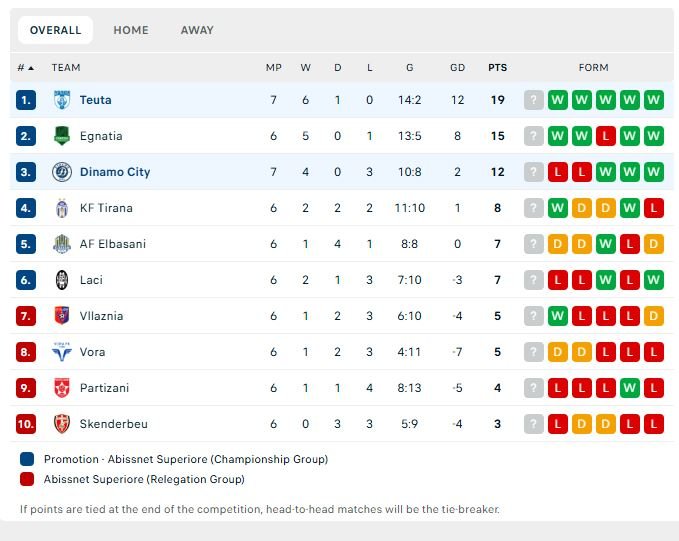The height and width of the screenshot is (541, 679).
Task: Click the Teuta club crest icon
Action: [61, 100]
